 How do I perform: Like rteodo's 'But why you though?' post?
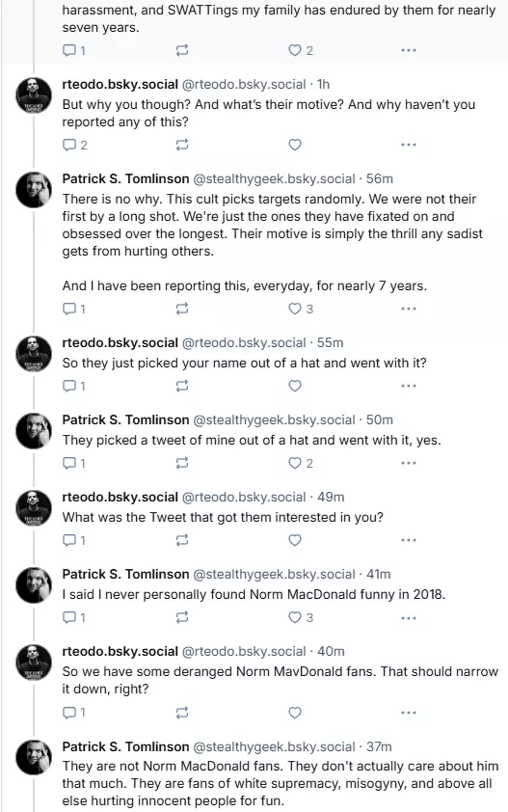[x=295, y=145]
